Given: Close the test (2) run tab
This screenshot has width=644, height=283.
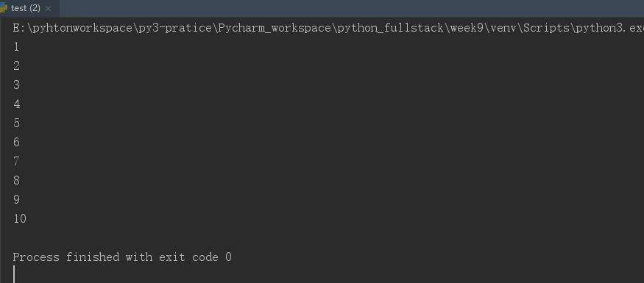Looking at the screenshot, I should pos(49,9).
